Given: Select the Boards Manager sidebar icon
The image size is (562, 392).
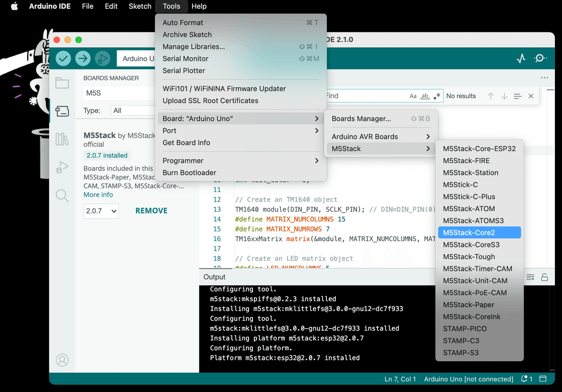Looking at the screenshot, I should [x=62, y=111].
